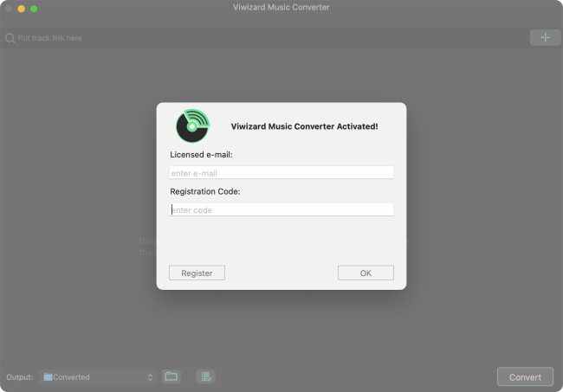The image size is (563, 392).
Task: Open the converted list checklist icon
Action: pyautogui.click(x=206, y=376)
